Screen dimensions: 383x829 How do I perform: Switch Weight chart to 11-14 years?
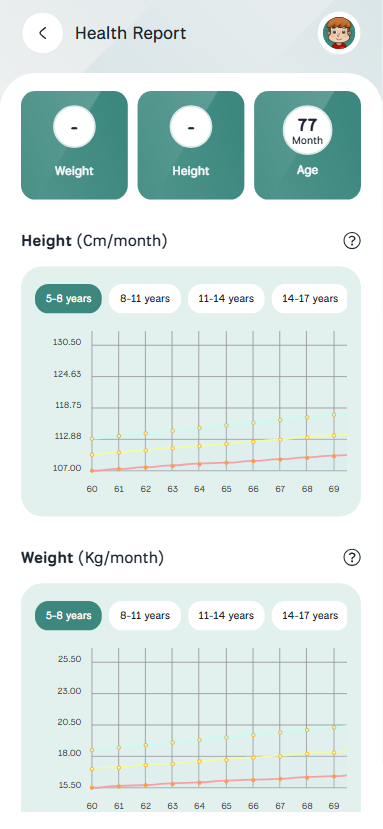coord(226,615)
